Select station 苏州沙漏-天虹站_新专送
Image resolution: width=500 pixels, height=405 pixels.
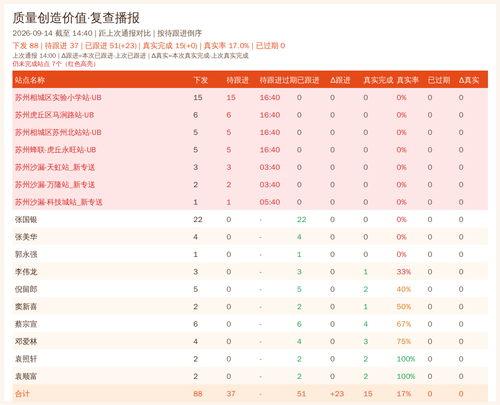pos(55,167)
